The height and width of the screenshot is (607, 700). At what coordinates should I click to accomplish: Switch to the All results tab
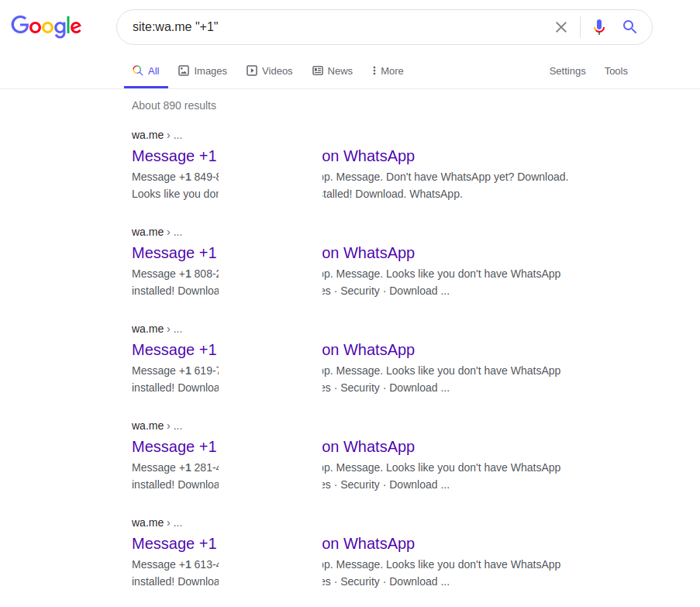click(153, 71)
